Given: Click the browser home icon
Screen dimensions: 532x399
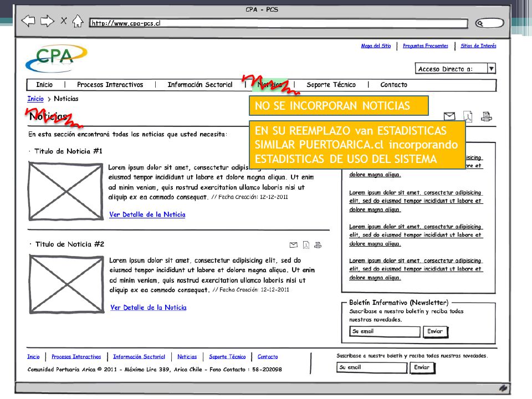Looking at the screenshot, I should pos(78,21).
